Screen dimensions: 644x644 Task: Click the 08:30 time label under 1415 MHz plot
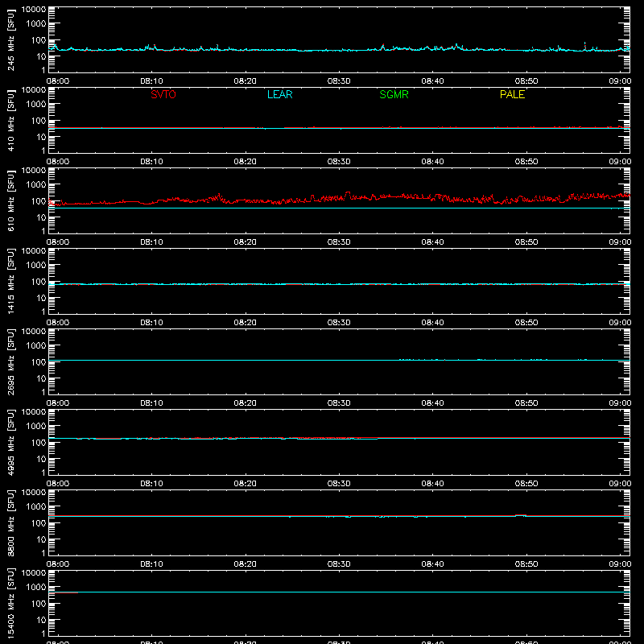coord(339,323)
